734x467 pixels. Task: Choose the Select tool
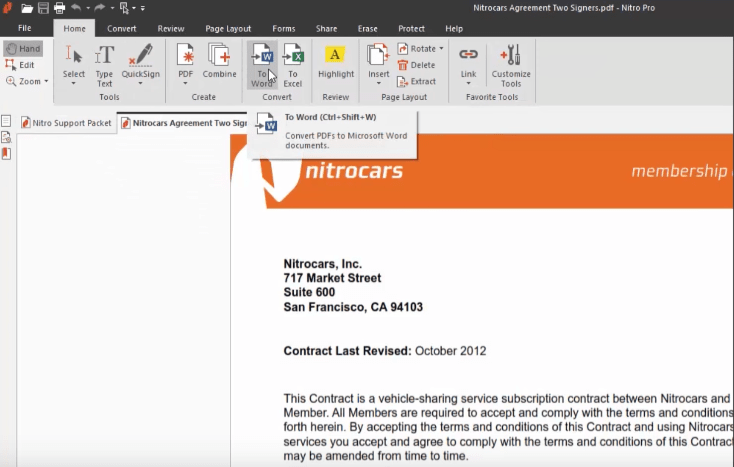74,60
